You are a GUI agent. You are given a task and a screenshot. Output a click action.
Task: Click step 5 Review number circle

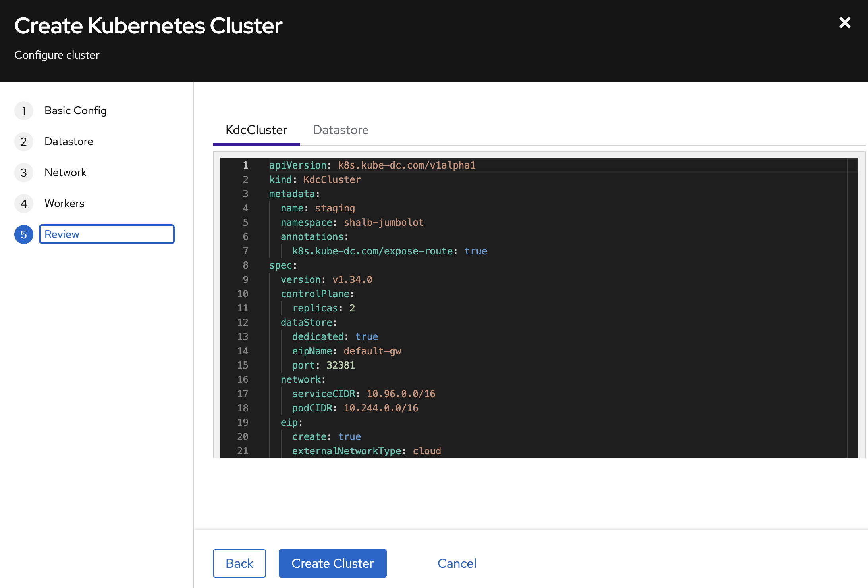[24, 234]
